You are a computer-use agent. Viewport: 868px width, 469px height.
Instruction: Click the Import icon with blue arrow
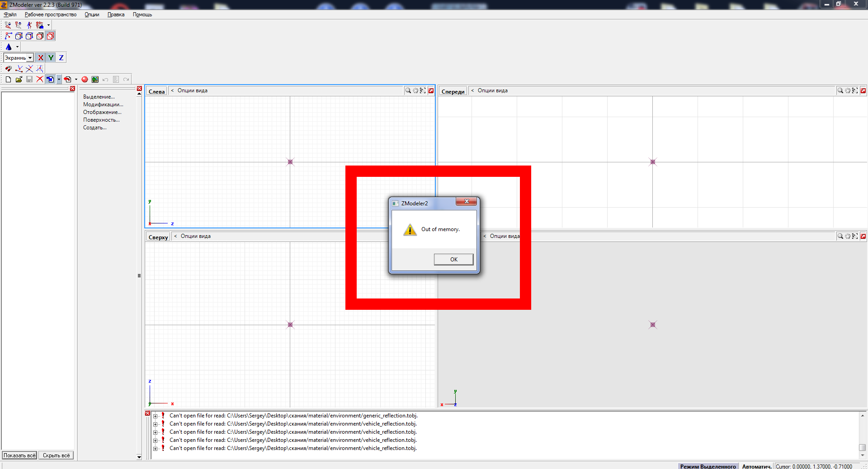coord(50,79)
